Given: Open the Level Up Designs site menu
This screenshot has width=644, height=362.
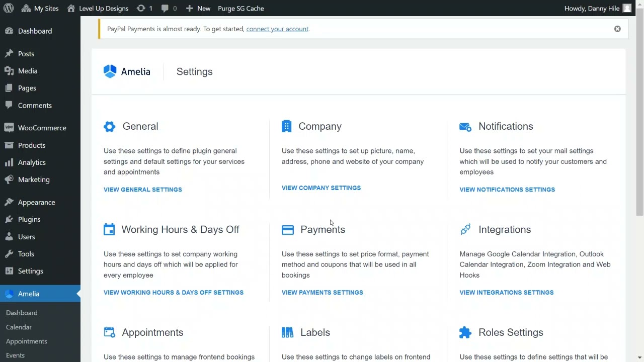Looking at the screenshot, I should tap(98, 8).
